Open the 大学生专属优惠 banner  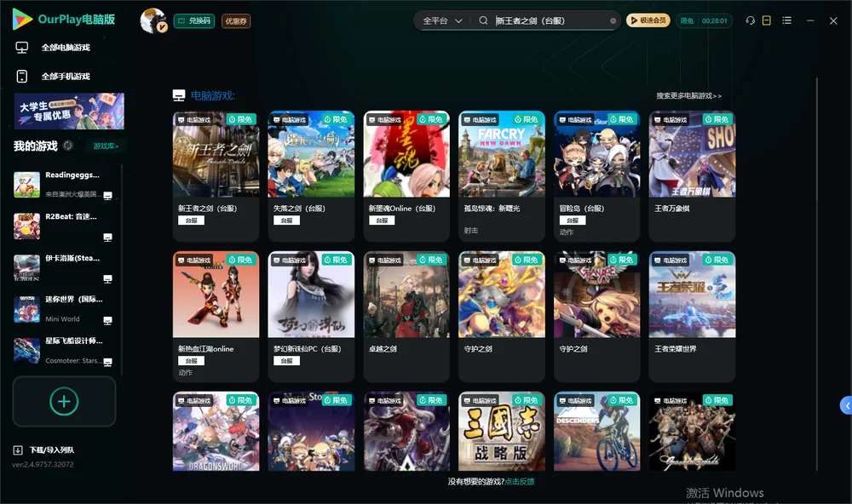pos(70,111)
